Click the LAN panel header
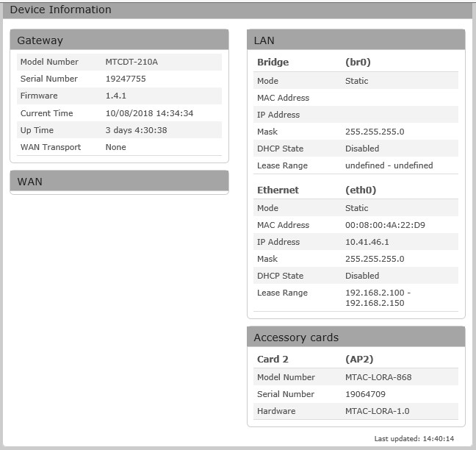This screenshot has width=476, height=450. [x=264, y=40]
